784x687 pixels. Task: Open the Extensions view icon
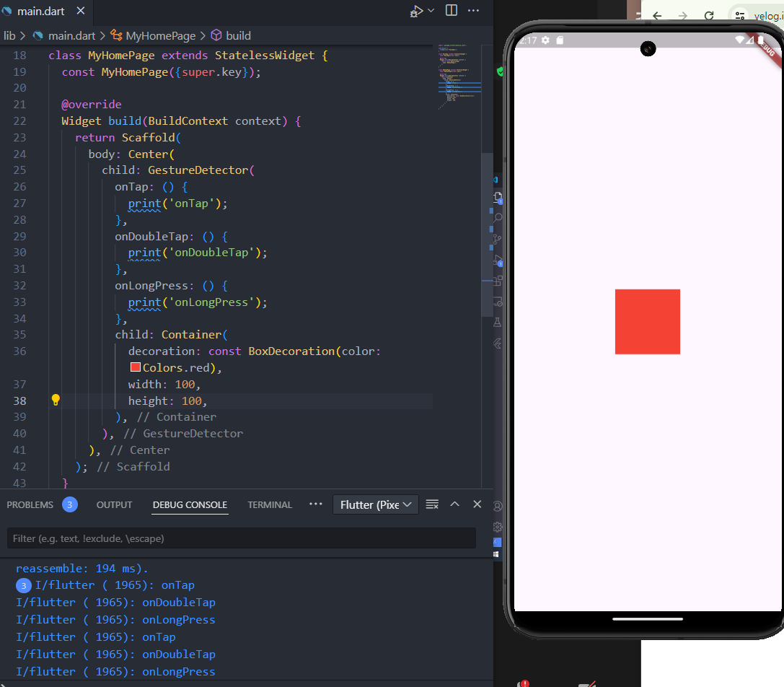[498, 281]
